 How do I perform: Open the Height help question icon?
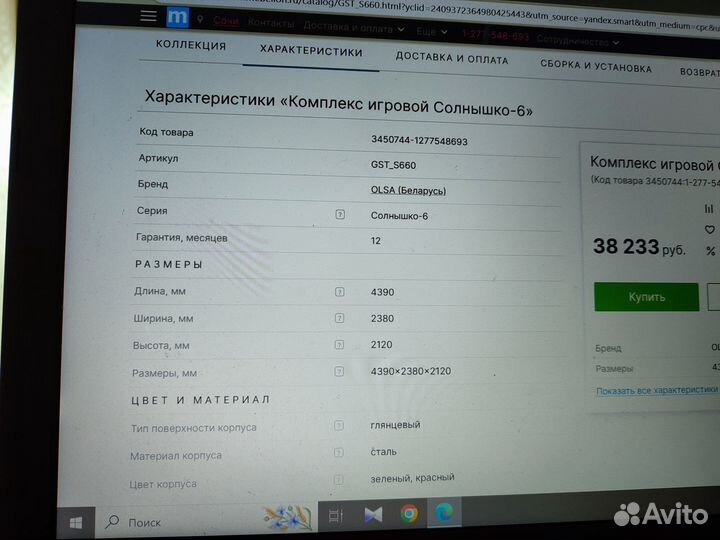click(x=339, y=344)
